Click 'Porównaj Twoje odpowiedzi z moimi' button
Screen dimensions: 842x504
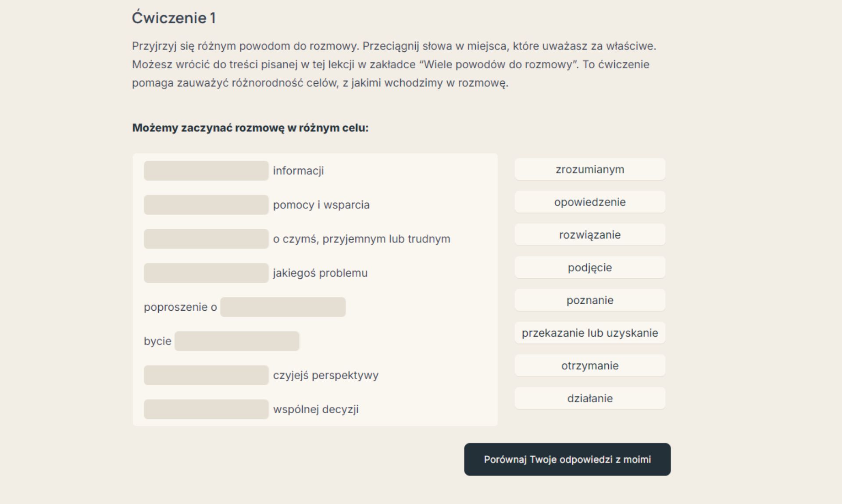(567, 459)
